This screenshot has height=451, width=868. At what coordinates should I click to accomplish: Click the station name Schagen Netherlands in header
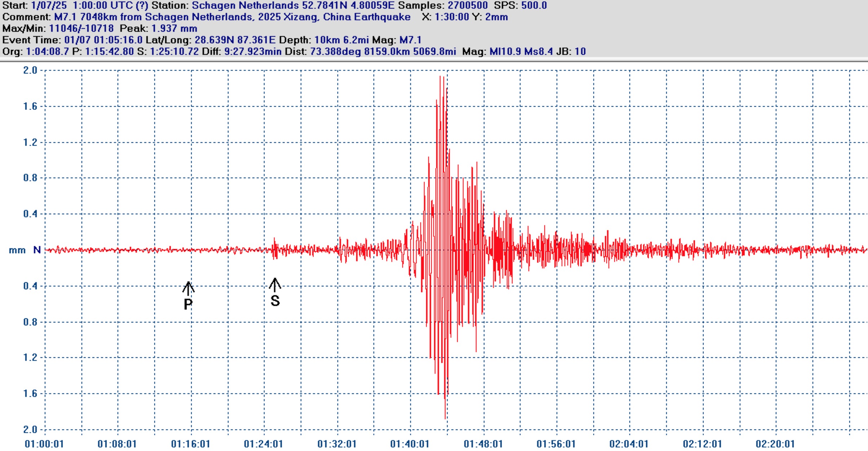tap(245, 5)
